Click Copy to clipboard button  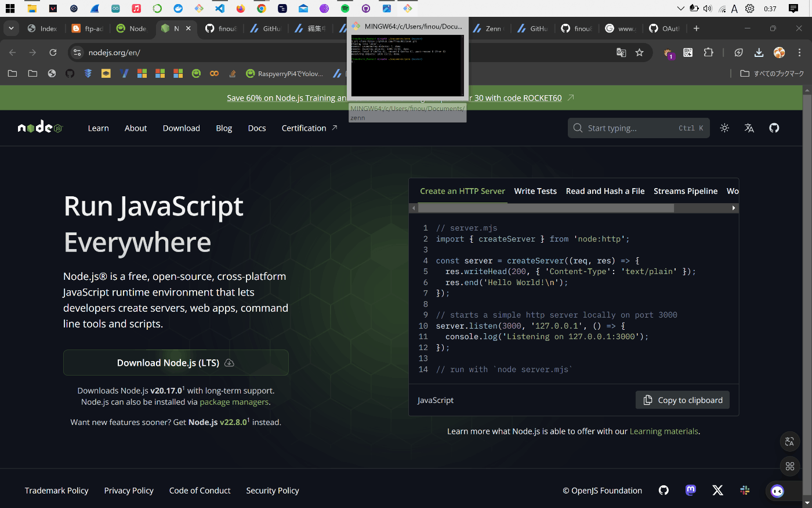click(683, 400)
